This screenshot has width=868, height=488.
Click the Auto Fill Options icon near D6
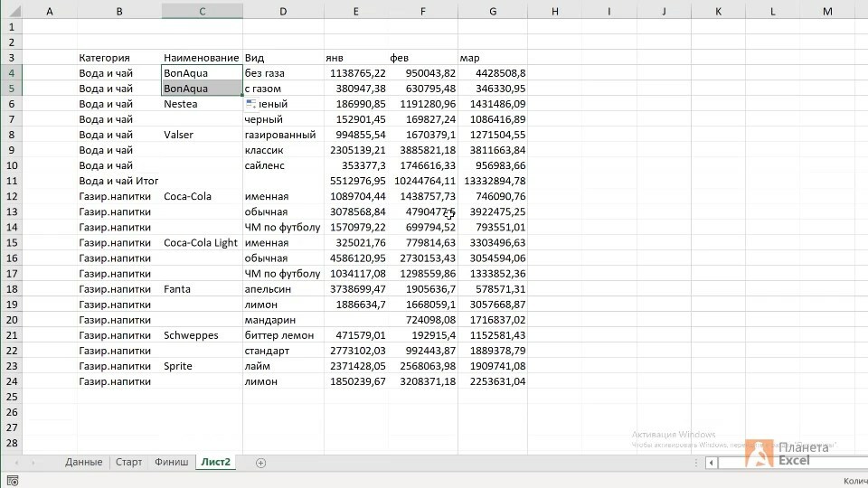[251, 103]
